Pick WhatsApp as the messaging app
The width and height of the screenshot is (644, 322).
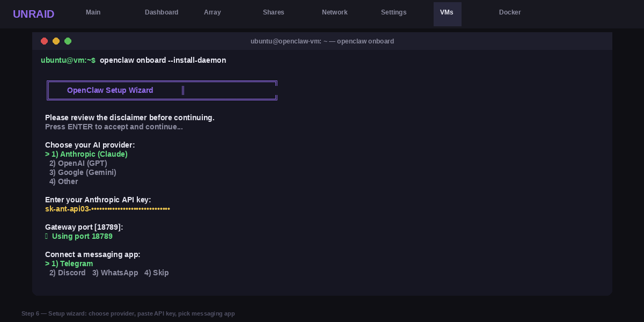[115, 273]
